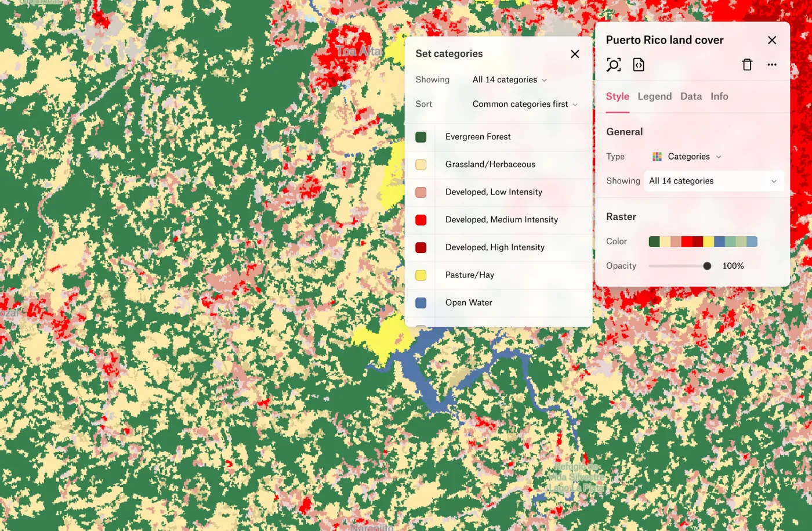812x531 pixels.
Task: Pick the Evergreen Forest color swatch
Action: coord(421,137)
